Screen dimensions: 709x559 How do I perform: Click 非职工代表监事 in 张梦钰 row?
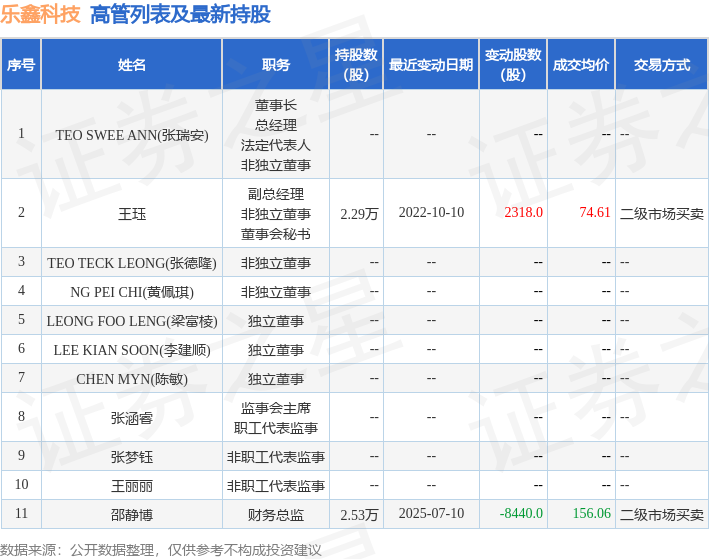[x=275, y=457]
